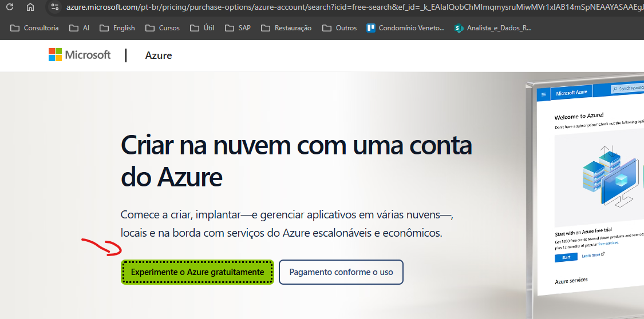Open the Analista_e_Dados SharePoint bookmark
Image resolution: width=644 pixels, height=319 pixels.
click(x=493, y=28)
